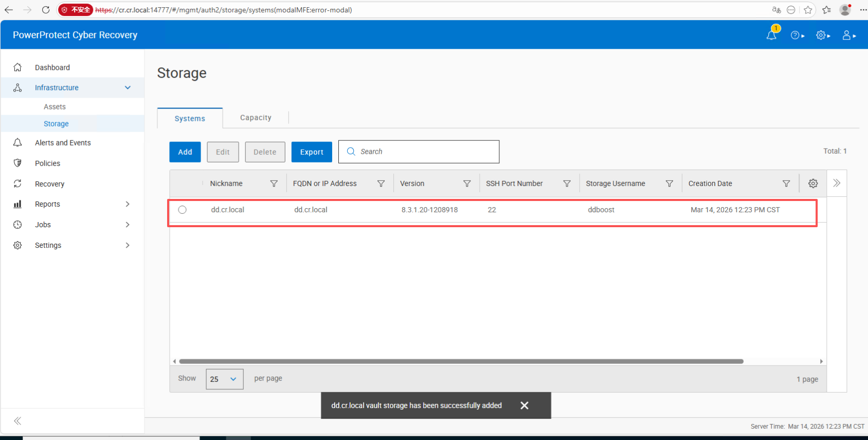
Task: Focus the Search input field
Action: pos(419,152)
